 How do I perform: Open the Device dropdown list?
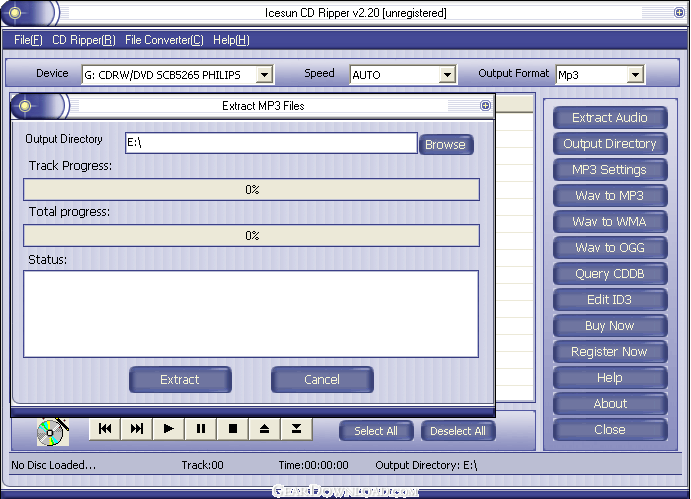point(264,74)
